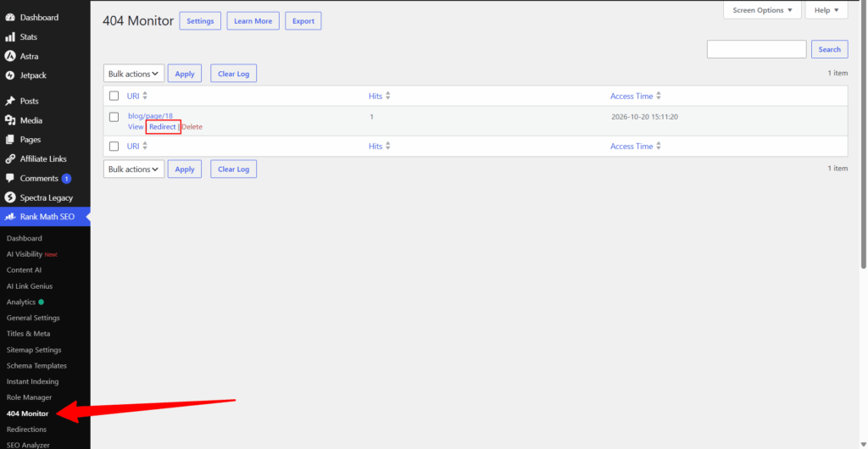Open the blog/page/18 URI link
The height and width of the screenshot is (449, 868).
click(151, 116)
